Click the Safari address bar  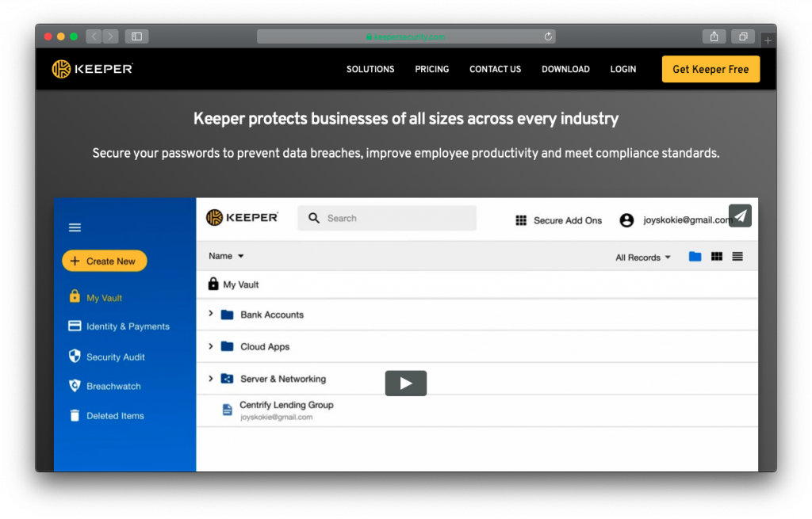pyautogui.click(x=406, y=36)
